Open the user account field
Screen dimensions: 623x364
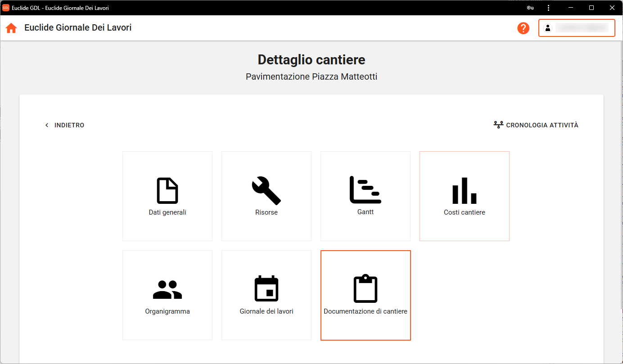tap(582, 28)
